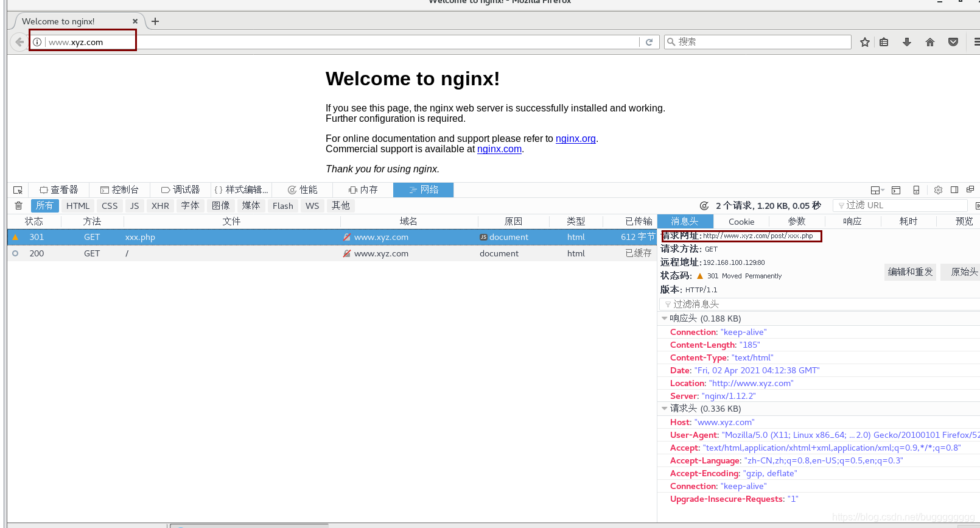
Task: Open developer tools settings gear
Action: pyautogui.click(x=938, y=190)
